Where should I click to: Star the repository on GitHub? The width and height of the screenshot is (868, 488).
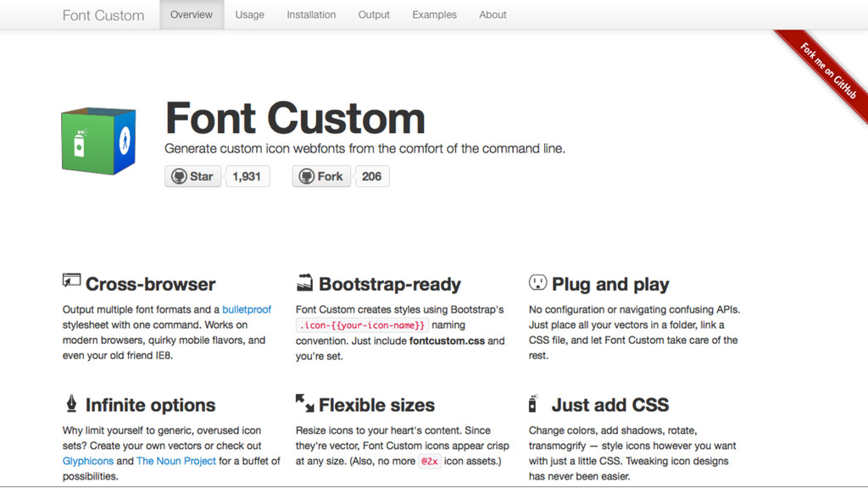click(192, 176)
